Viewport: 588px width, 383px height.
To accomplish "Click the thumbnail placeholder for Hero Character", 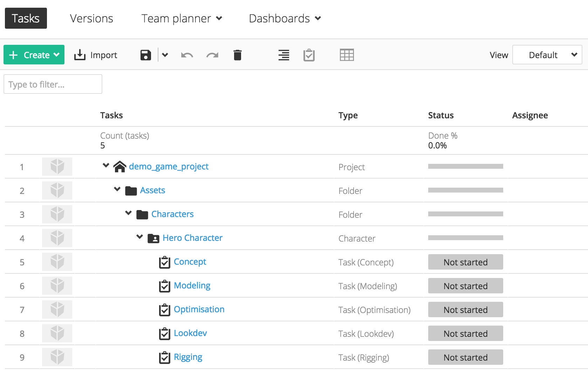I will pyautogui.click(x=57, y=238).
